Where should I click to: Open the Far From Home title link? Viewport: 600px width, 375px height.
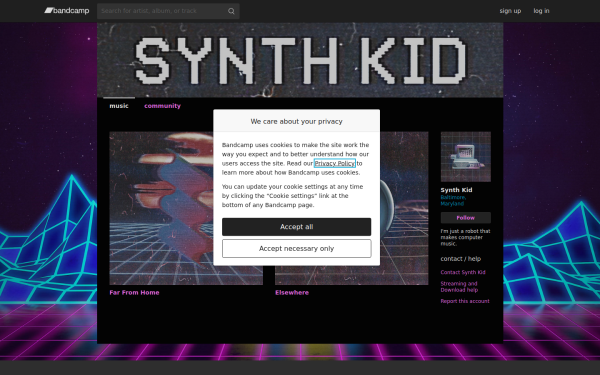point(134,292)
